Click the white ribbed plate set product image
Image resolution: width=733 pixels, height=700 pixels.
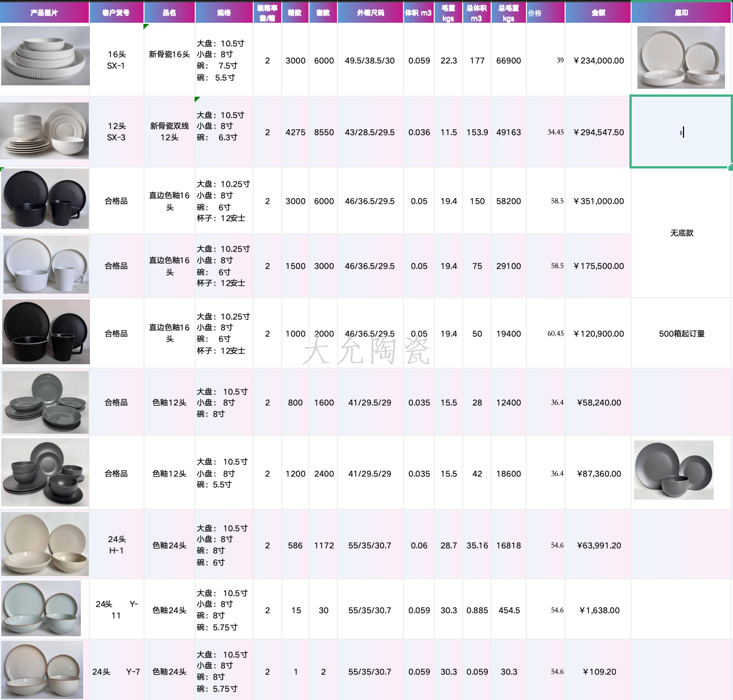[x=46, y=56]
